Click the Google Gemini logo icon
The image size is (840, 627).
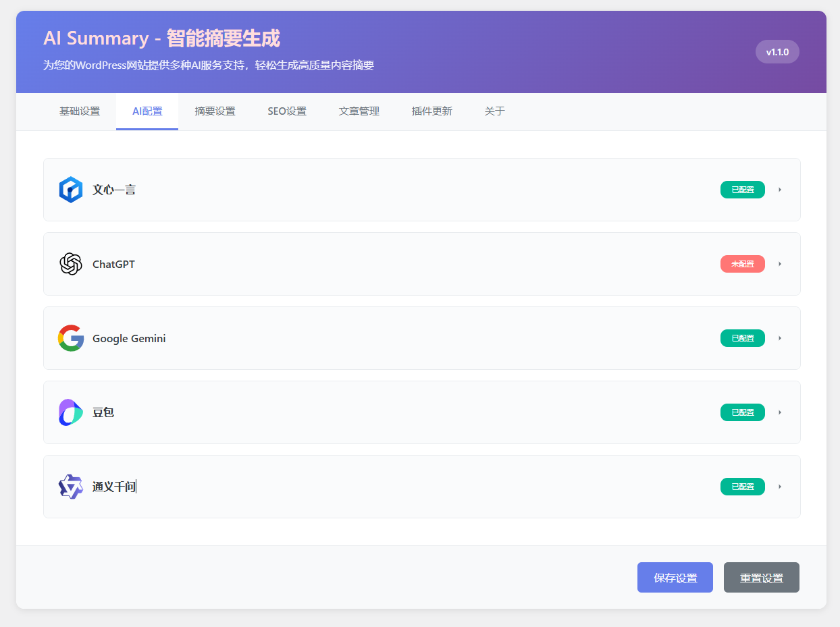[x=70, y=338]
